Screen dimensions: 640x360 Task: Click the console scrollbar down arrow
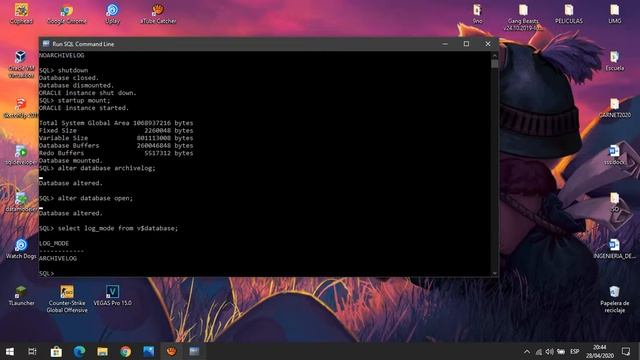coord(495,273)
